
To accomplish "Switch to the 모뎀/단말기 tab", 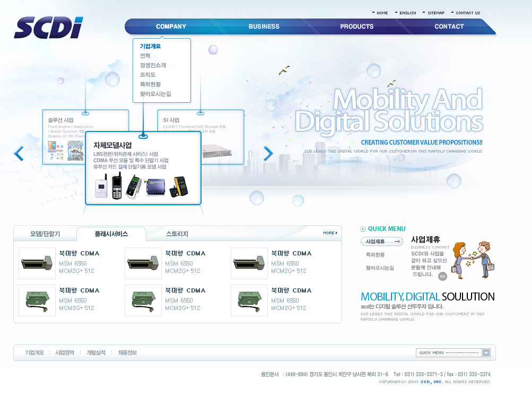I will [x=45, y=234].
